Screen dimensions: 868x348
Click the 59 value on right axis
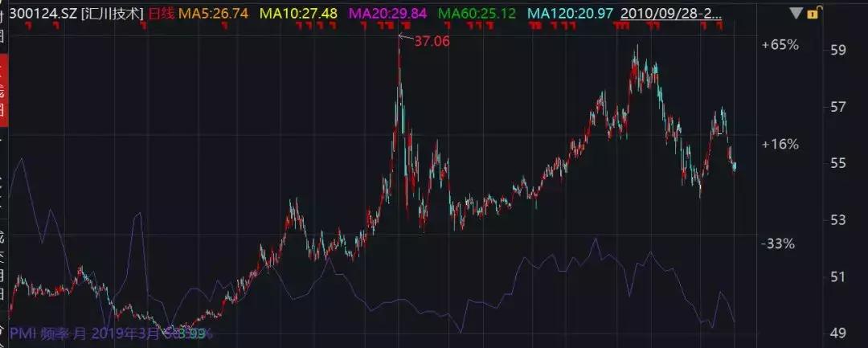coord(838,51)
